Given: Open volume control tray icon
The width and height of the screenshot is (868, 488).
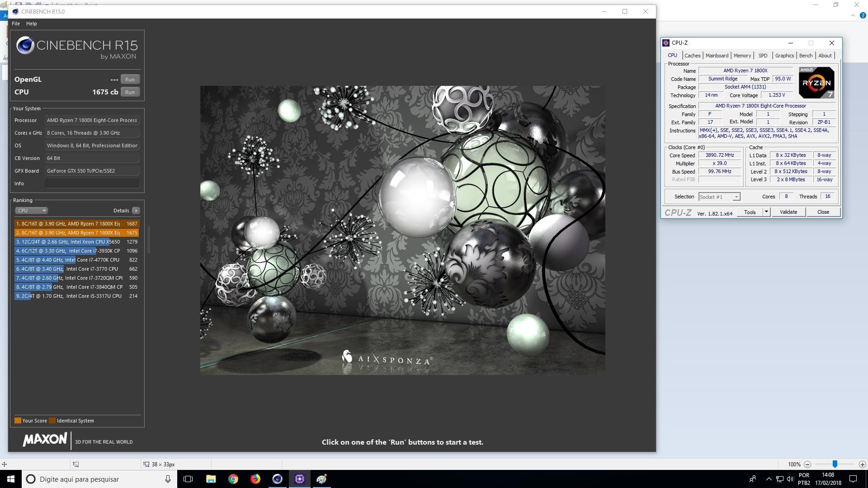Looking at the screenshot, I should [x=790, y=479].
